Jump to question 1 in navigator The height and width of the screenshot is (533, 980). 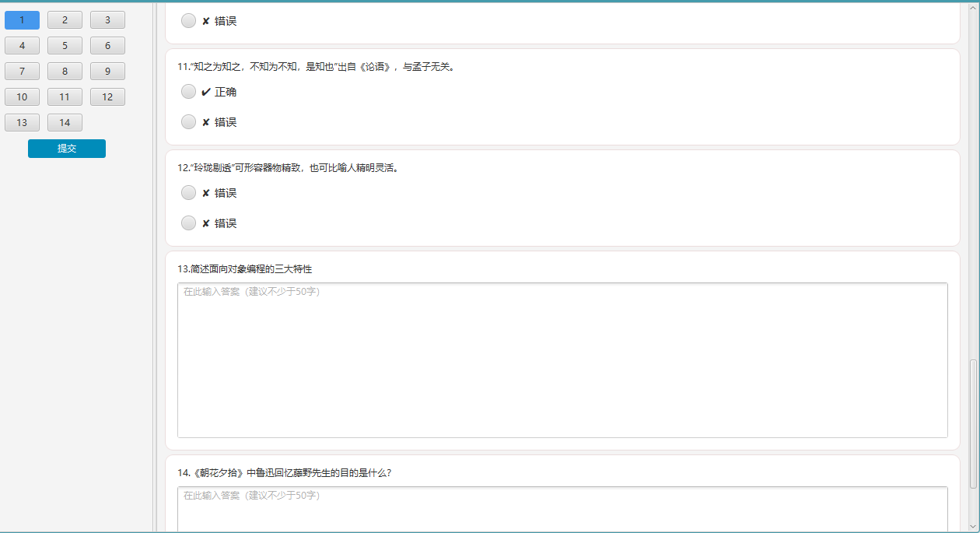click(22, 20)
